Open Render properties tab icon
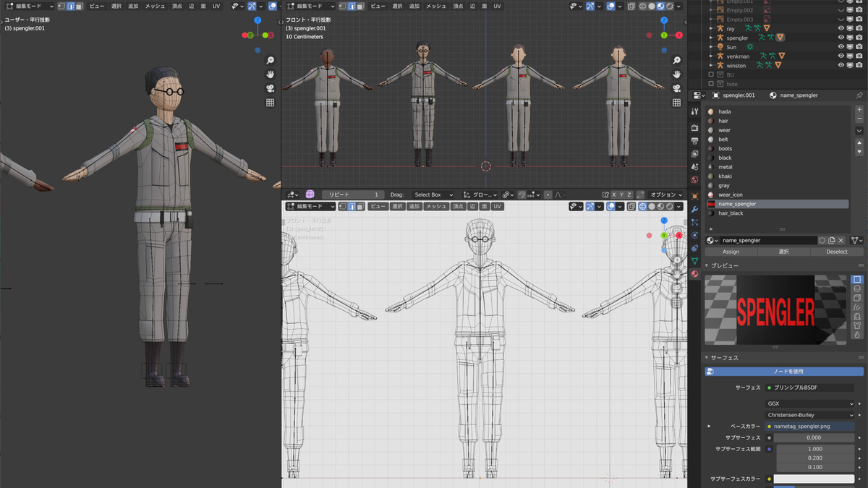Image resolution: width=868 pixels, height=488 pixels. [694, 128]
